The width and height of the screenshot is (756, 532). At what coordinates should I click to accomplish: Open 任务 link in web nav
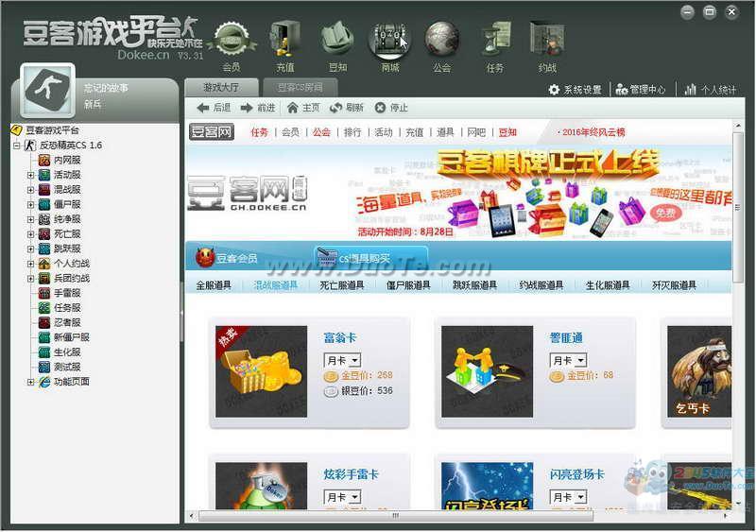(x=259, y=132)
